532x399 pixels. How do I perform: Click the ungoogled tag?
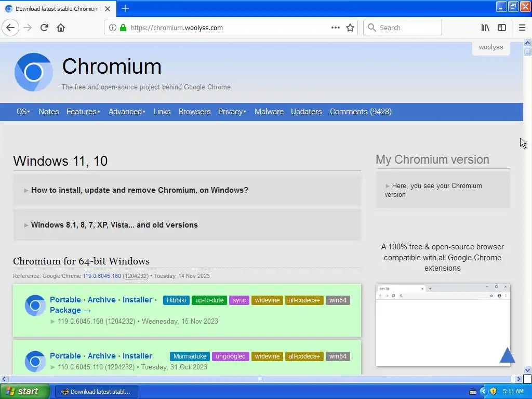pyautogui.click(x=231, y=356)
